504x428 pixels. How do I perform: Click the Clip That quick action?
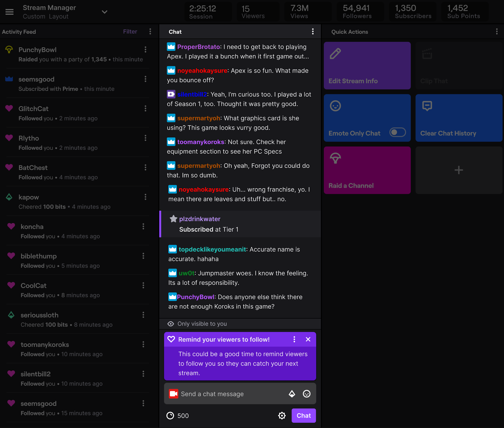(x=459, y=66)
